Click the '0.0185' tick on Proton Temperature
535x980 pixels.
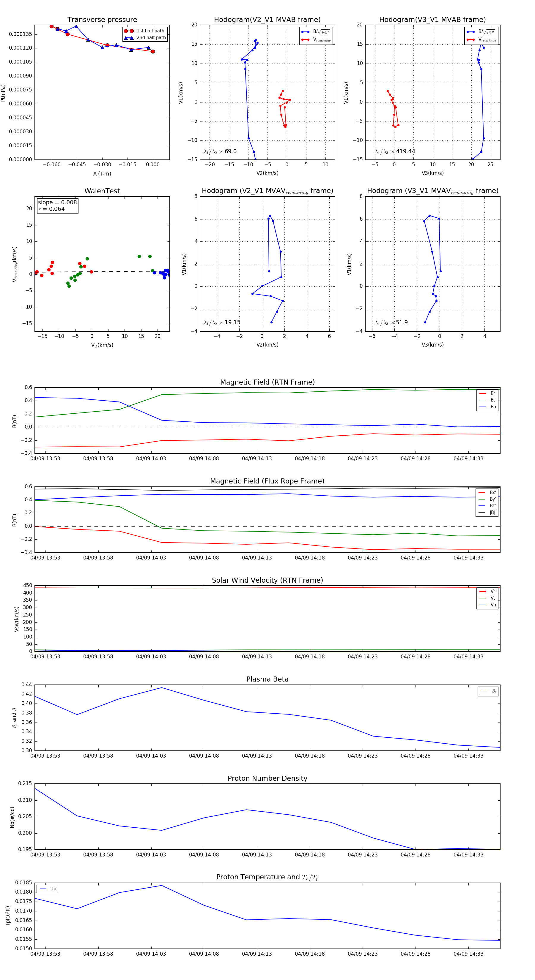[x=23, y=883]
